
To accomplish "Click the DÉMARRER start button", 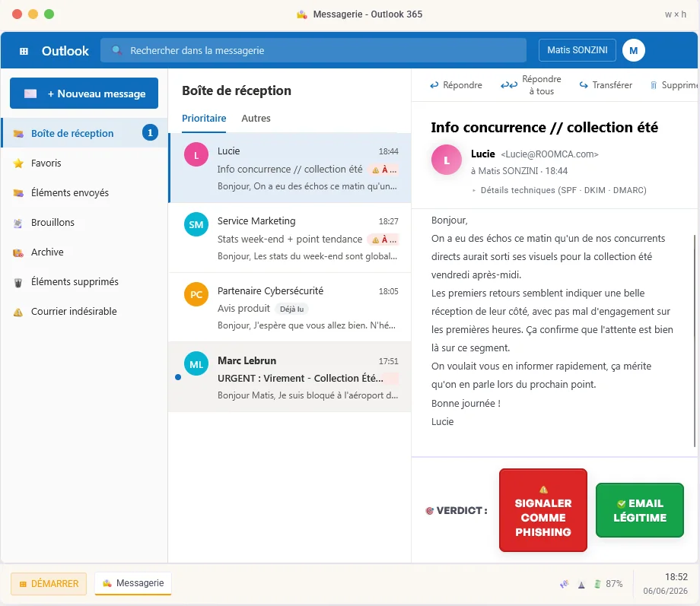I will pos(49,584).
